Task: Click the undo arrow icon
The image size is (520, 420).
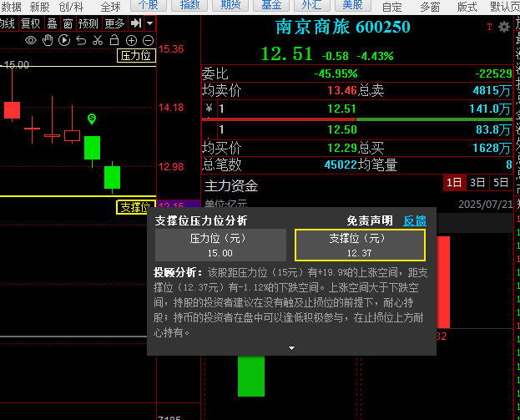Action: point(81,40)
